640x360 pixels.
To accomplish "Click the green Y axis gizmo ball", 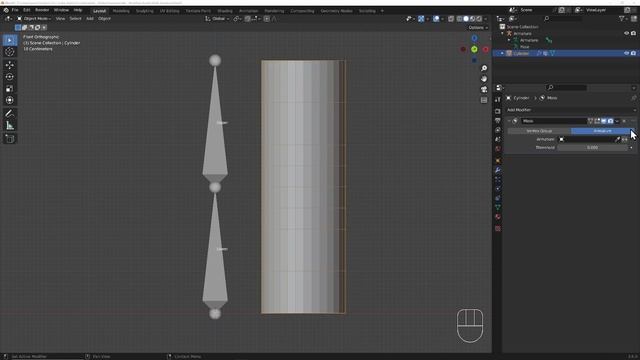I will tap(474, 49).
